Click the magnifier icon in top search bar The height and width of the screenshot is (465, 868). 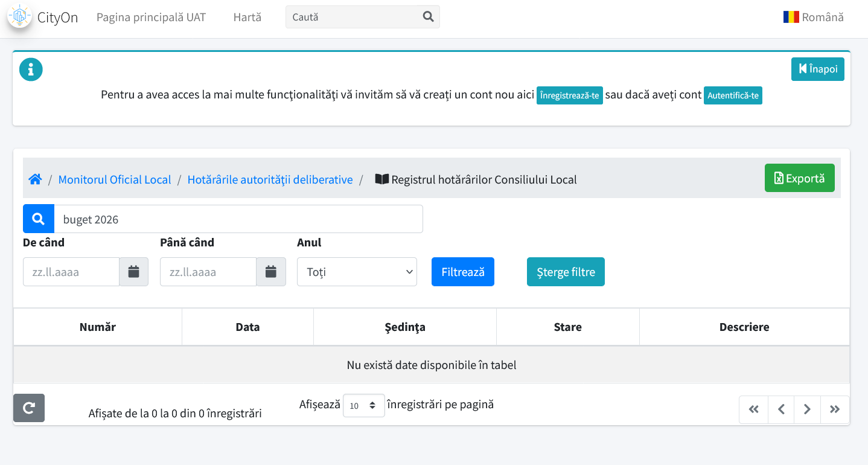pos(429,17)
